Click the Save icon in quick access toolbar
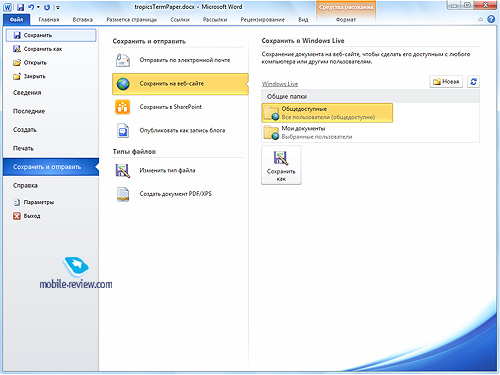This screenshot has height=375, width=500. (21, 7)
